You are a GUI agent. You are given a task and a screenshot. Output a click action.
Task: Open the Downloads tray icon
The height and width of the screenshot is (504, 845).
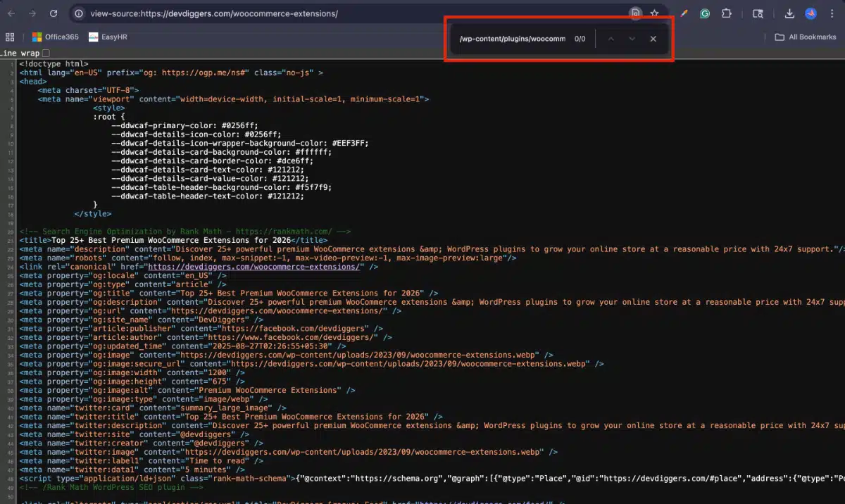(789, 13)
